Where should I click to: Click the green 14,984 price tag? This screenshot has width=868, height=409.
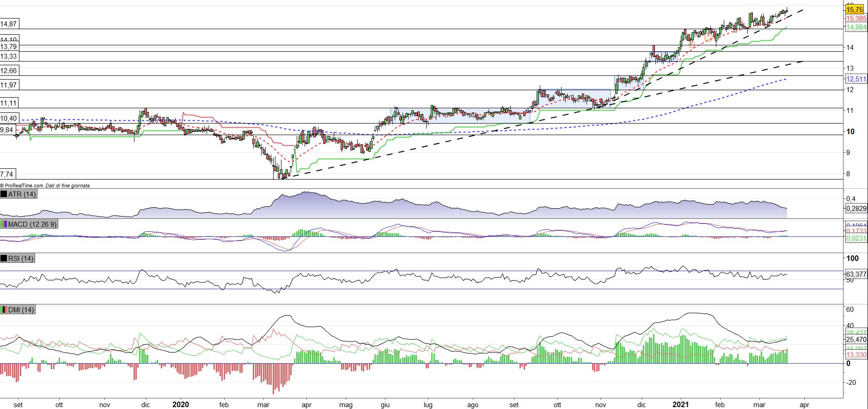point(856,28)
